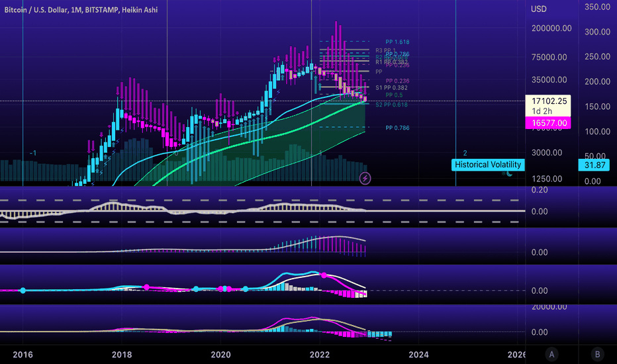Viewport: 617px width, 364px height.
Task: Click the 31.87 volatility value tag
Action: (594, 165)
